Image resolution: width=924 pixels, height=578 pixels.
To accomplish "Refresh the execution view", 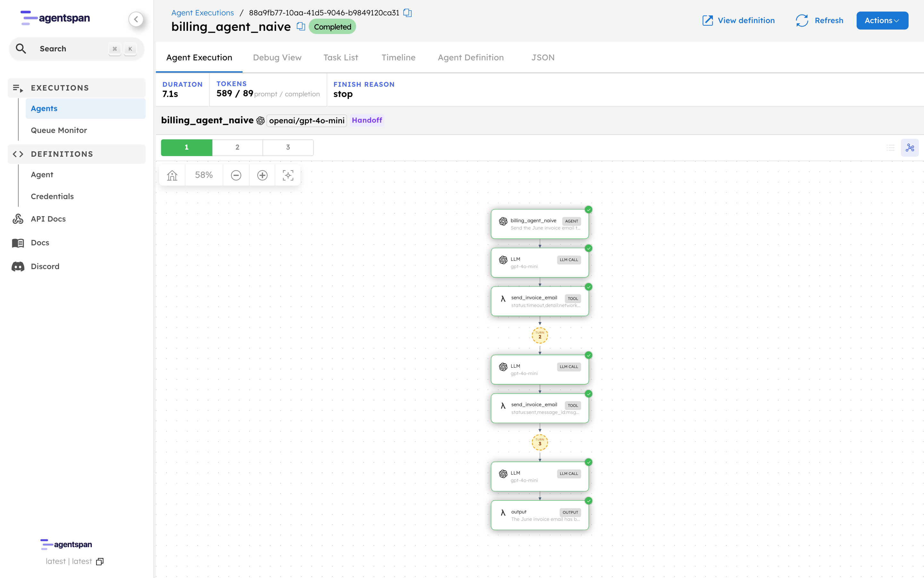I will [819, 20].
